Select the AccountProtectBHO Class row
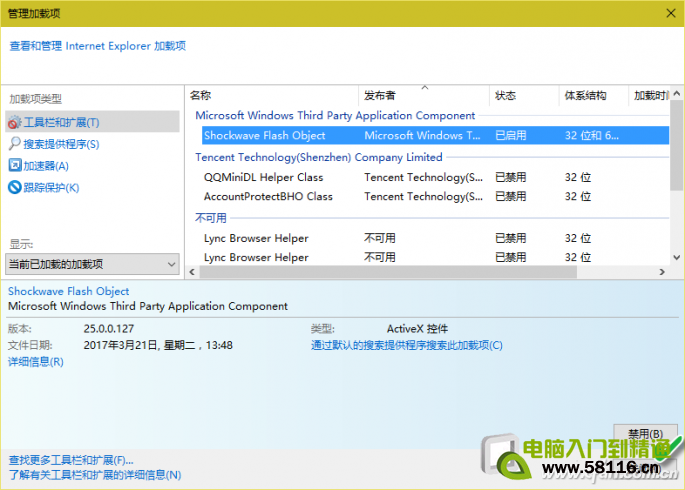Viewport: 685px width, 490px height. [x=435, y=197]
